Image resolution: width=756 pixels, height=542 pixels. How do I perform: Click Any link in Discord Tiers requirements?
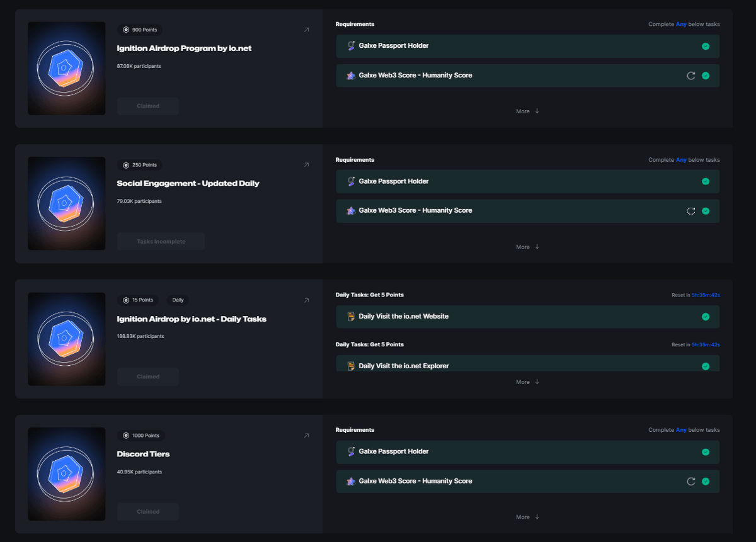[x=681, y=431]
